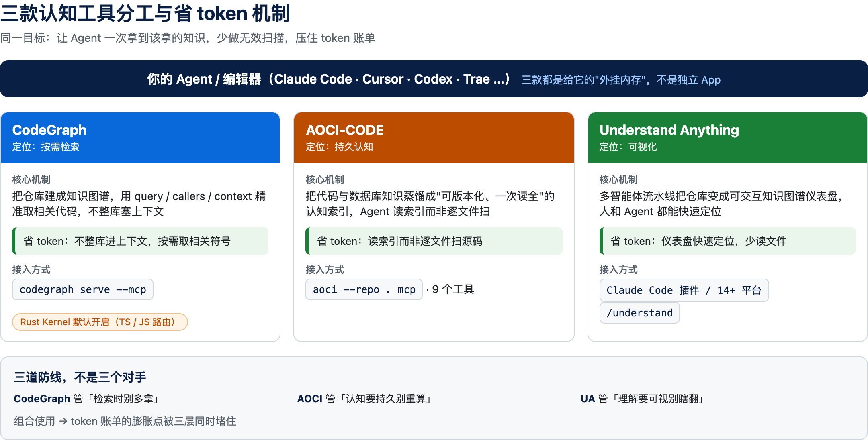
Task: Select the subtitle starting with 同一目标
Action: coord(188,38)
